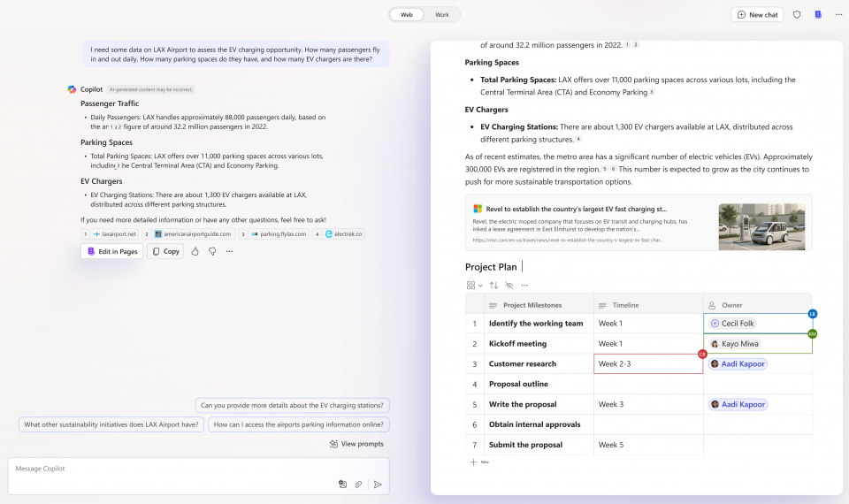Click the Project Milestones column header
Image resolution: width=849 pixels, height=504 pixels.
(x=532, y=305)
